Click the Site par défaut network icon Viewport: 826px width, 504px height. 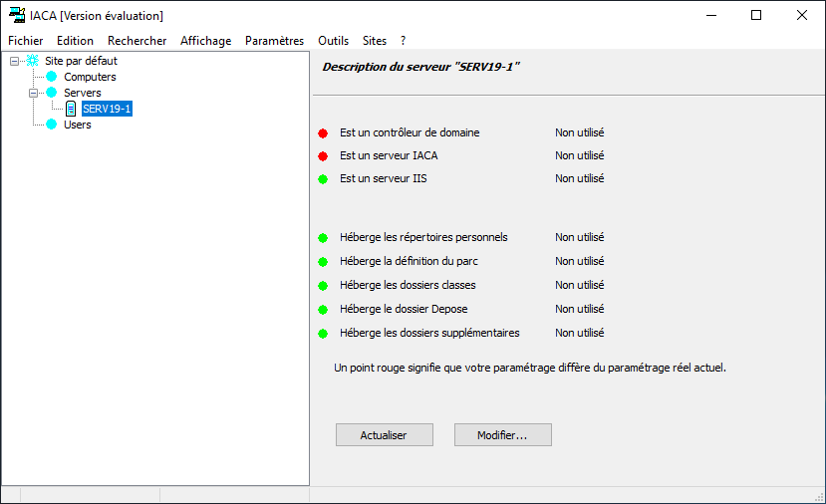[33, 61]
